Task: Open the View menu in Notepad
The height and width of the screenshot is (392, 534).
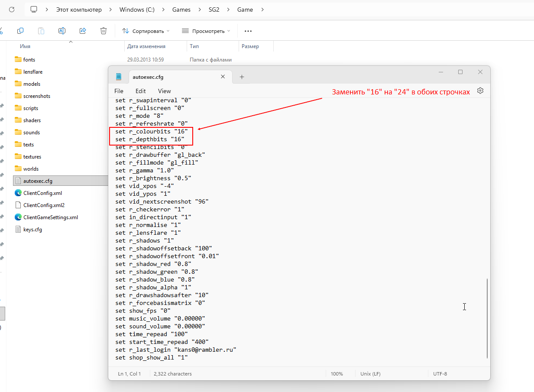Action: (x=164, y=91)
